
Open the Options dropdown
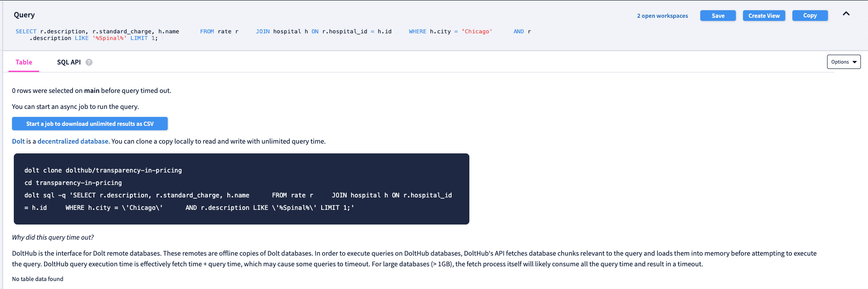[844, 62]
